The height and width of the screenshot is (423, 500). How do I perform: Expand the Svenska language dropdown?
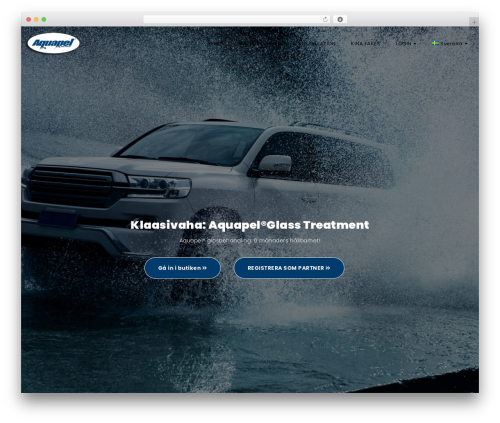[450, 43]
